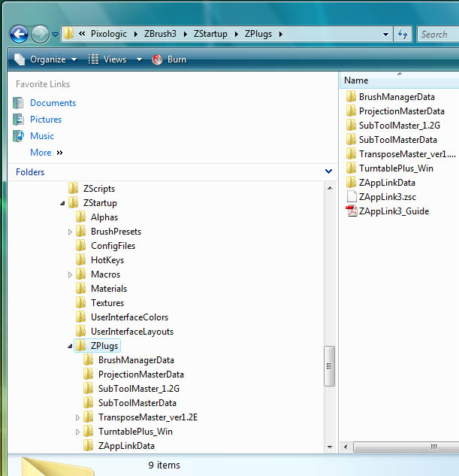Click the Music icon in Favorite Links
This screenshot has height=476, width=459.
(18, 135)
